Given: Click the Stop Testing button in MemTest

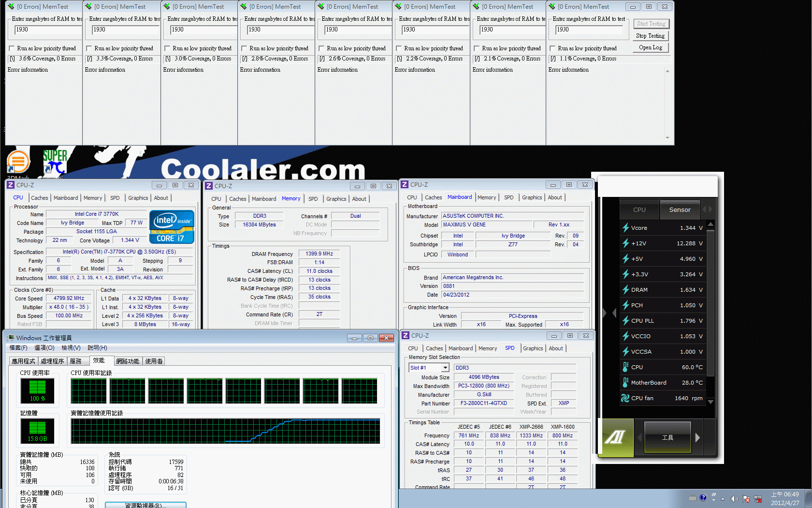Looking at the screenshot, I should pyautogui.click(x=650, y=36).
